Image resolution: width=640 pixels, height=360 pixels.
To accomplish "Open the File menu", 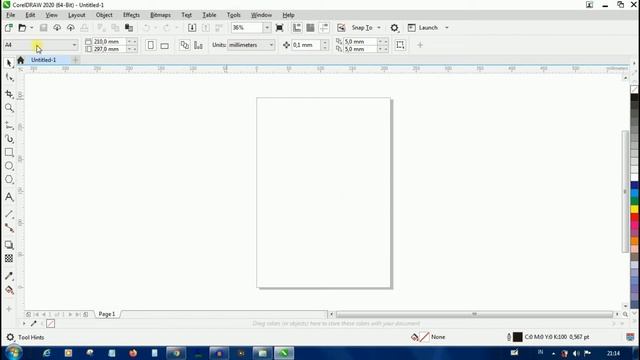I will [11, 15].
